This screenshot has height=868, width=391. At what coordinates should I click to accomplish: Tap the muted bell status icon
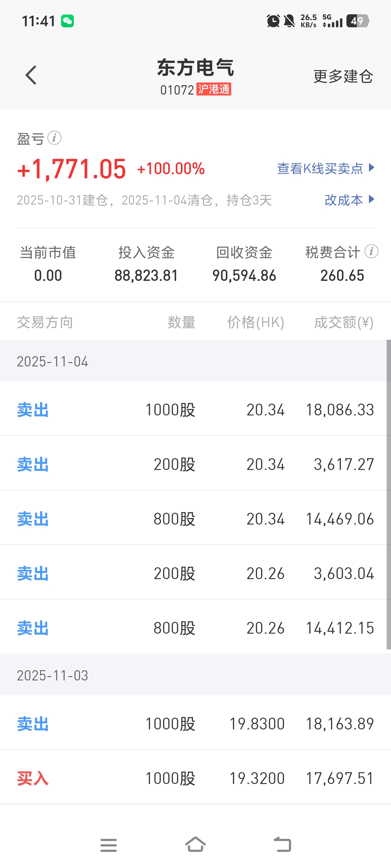point(289,21)
